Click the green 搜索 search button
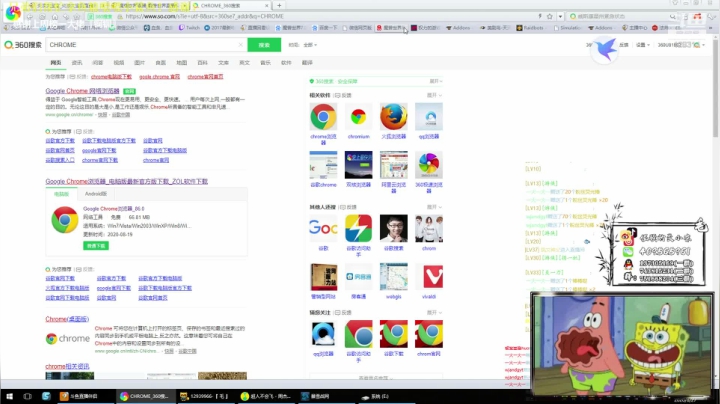 264,45
